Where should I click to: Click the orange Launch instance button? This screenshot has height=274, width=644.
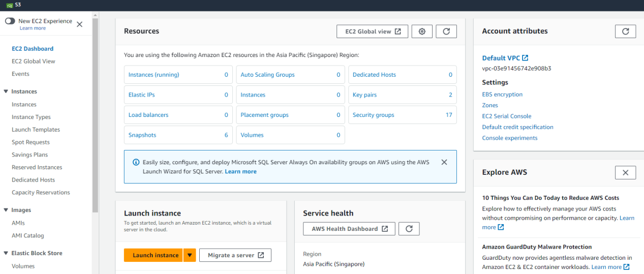[x=153, y=255]
